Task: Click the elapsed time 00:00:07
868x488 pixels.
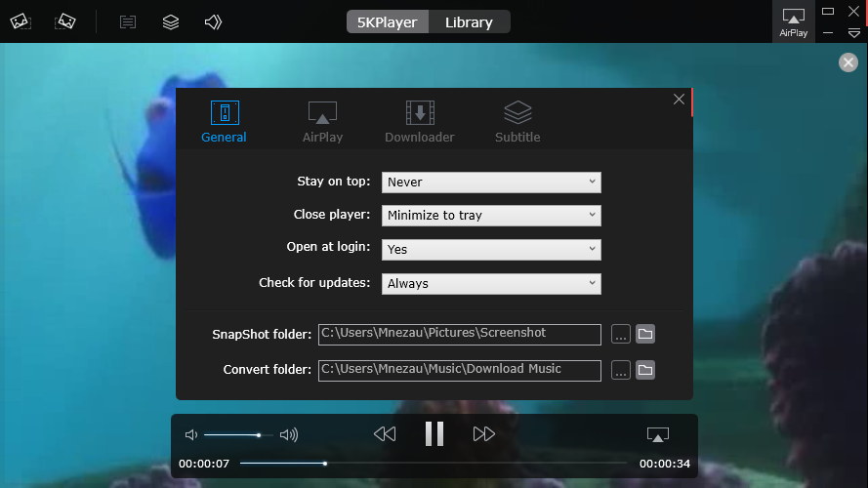Action: click(x=204, y=464)
